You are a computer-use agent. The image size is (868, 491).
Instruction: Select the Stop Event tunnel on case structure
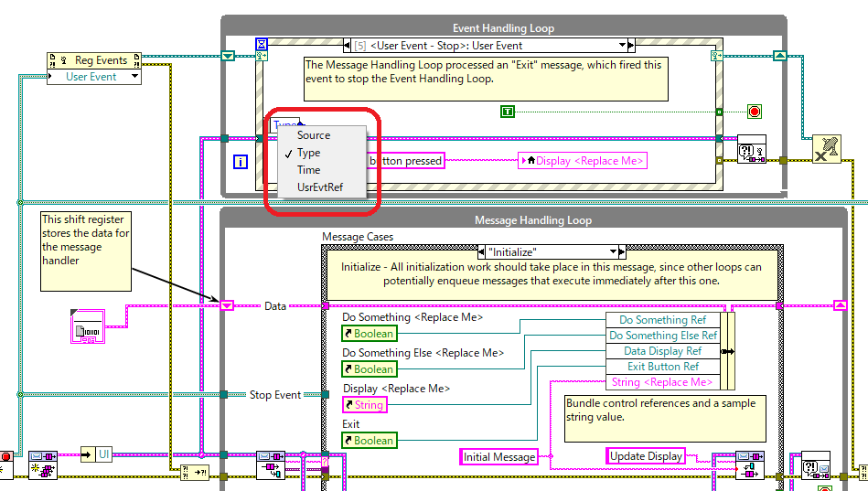pyautogui.click(x=326, y=395)
